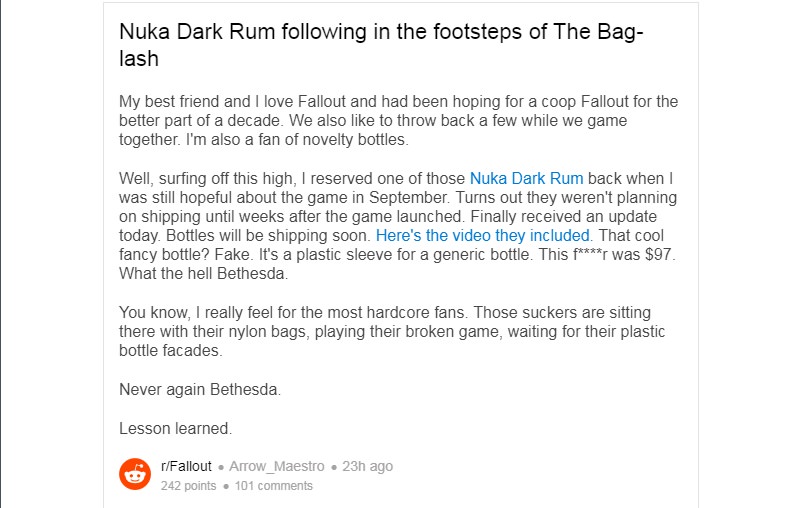Click the line "Never again Bethesda."
This screenshot has height=508, width=800.
pyautogui.click(x=200, y=390)
